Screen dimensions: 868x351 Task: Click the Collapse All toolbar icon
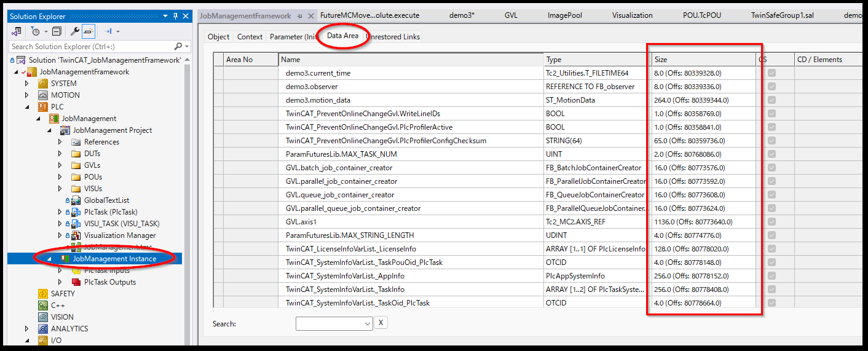point(57,31)
